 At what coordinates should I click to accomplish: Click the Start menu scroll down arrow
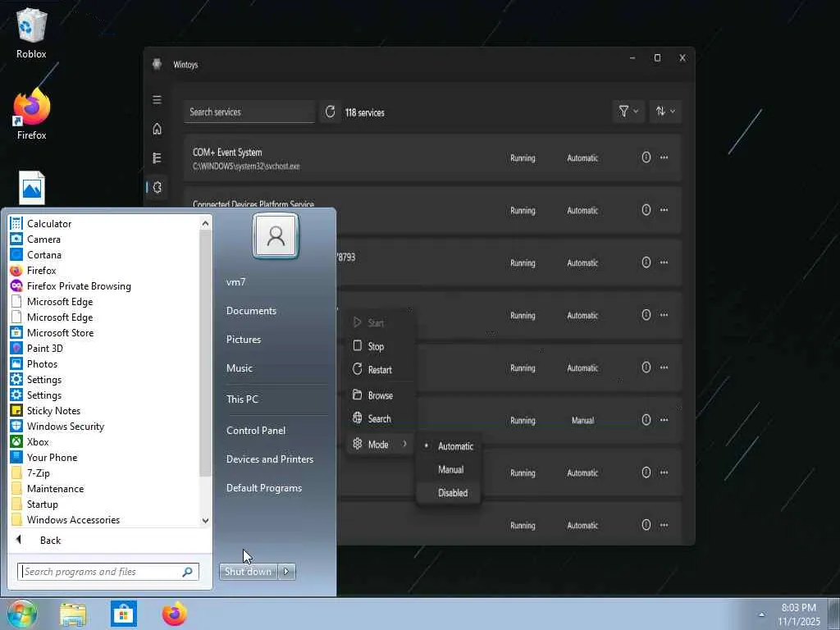tap(206, 520)
